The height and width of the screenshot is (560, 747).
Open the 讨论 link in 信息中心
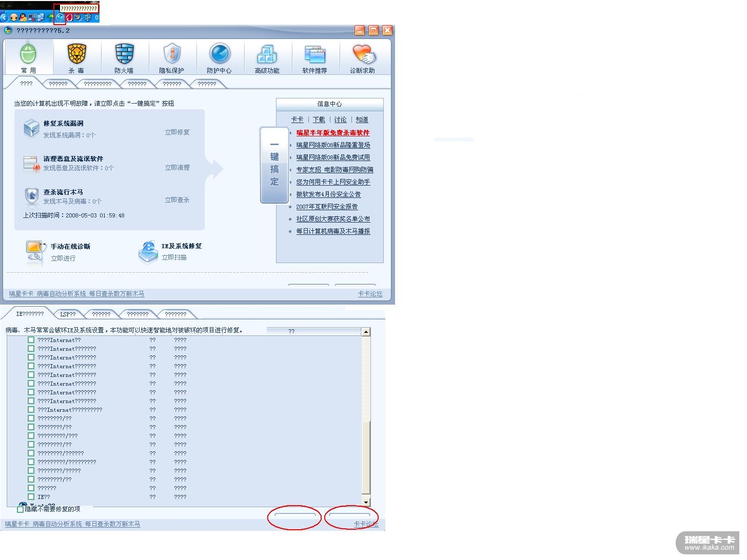tap(340, 119)
